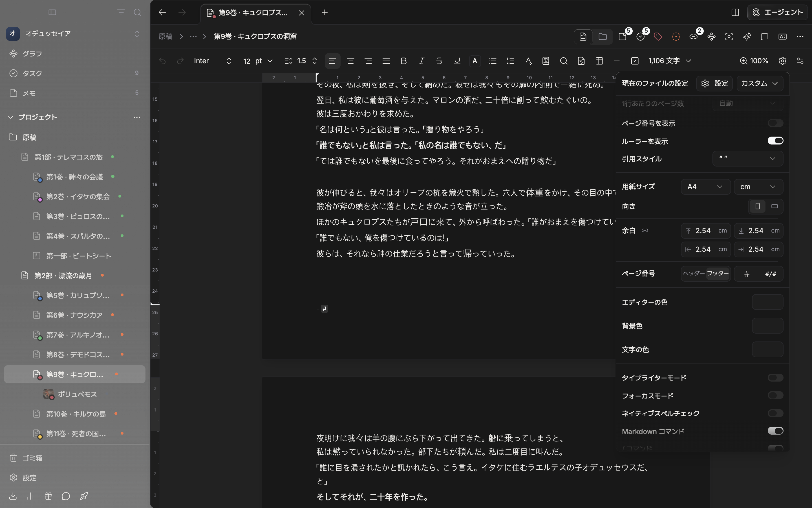Open the A4 paper size dropdown
Image resolution: width=812 pixels, height=508 pixels.
[706, 187]
